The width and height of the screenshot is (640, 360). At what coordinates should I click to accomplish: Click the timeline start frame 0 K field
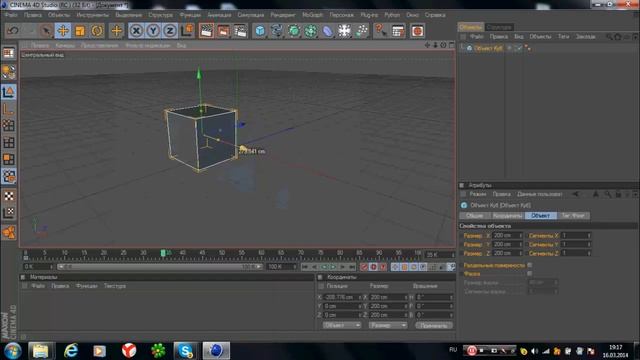38,267
